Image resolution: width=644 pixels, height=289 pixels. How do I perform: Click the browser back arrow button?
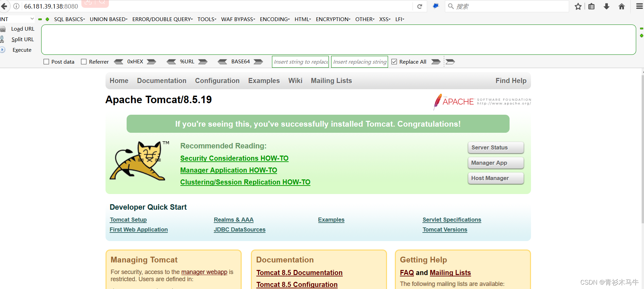pyautogui.click(x=4, y=6)
